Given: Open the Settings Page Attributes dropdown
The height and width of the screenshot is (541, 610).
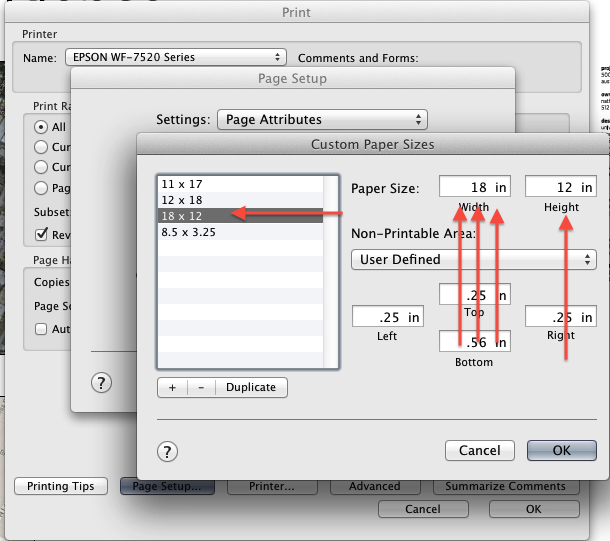Looking at the screenshot, I should tap(322, 119).
